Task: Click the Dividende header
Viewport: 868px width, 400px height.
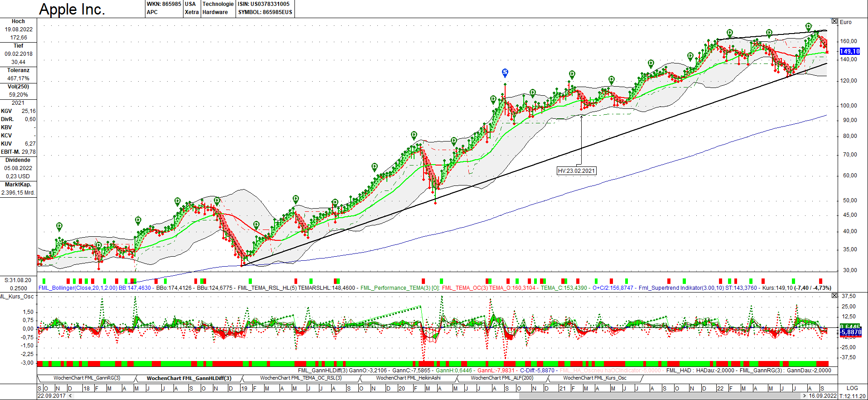Action: pyautogui.click(x=18, y=160)
